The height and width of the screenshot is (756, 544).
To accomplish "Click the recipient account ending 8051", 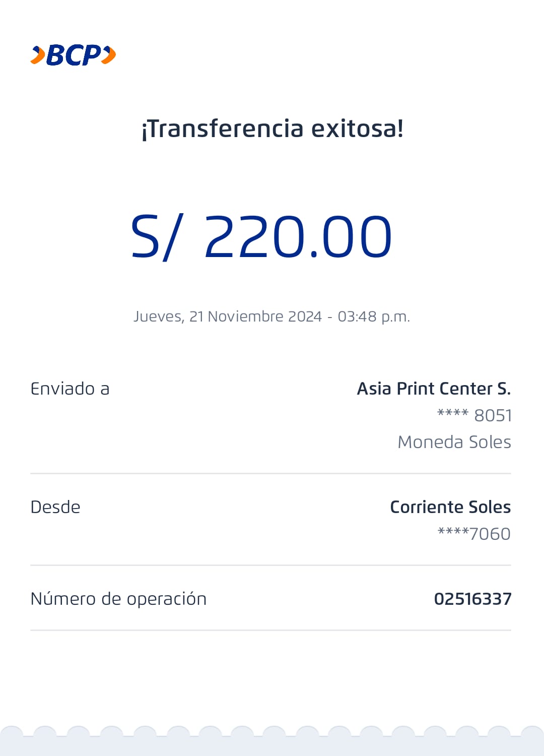I will (x=474, y=415).
